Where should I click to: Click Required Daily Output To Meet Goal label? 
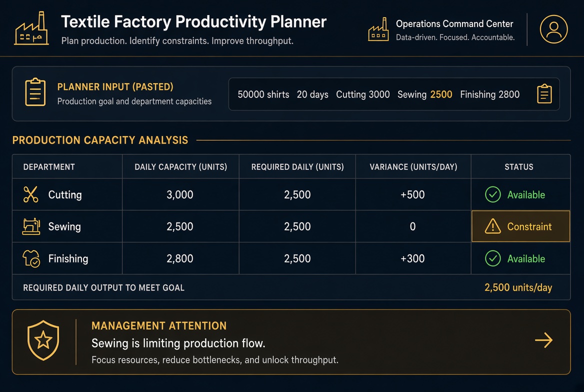pos(103,287)
